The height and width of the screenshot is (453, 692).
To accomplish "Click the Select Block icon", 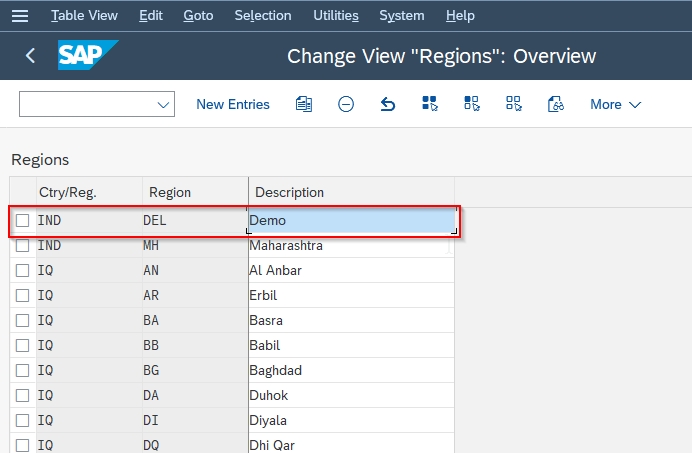I will pos(471,104).
